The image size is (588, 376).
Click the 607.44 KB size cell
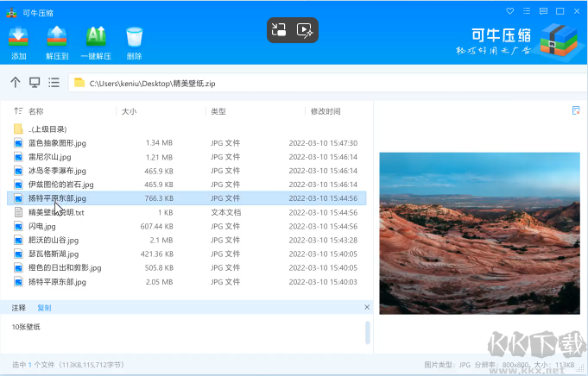(157, 226)
